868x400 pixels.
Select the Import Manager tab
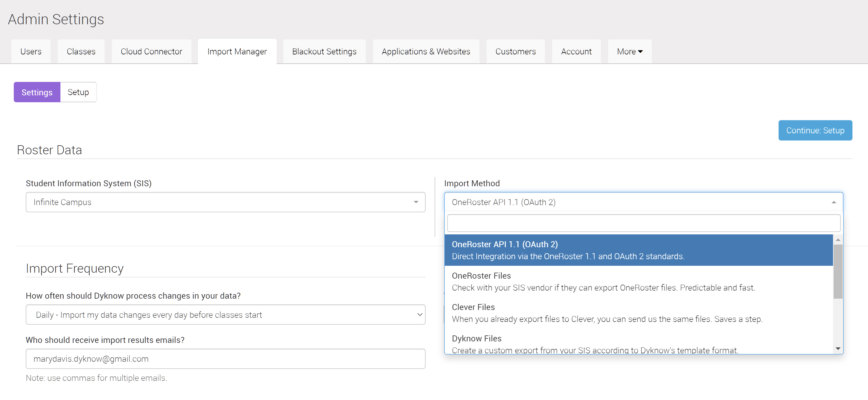click(237, 51)
